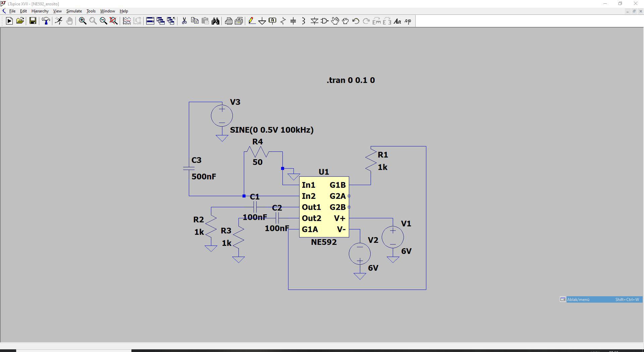644x352 pixels.
Task: Click the Open file folder icon
Action: pyautogui.click(x=20, y=21)
